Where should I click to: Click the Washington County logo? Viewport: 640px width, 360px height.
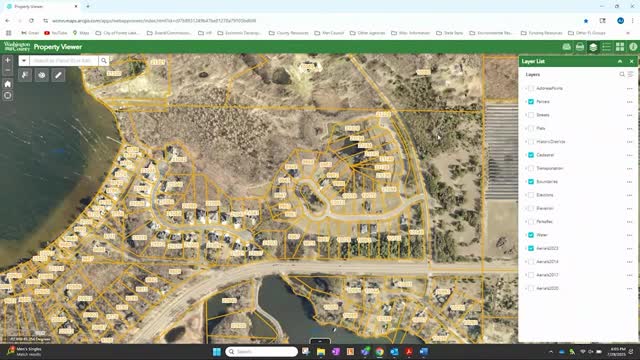point(17,47)
